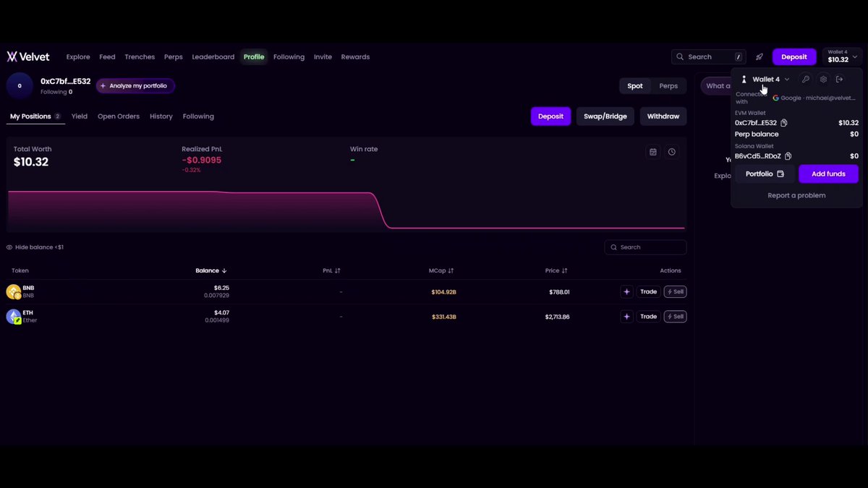The height and width of the screenshot is (488, 868).
Task: Click Swap/Bridge button
Action: point(605,116)
